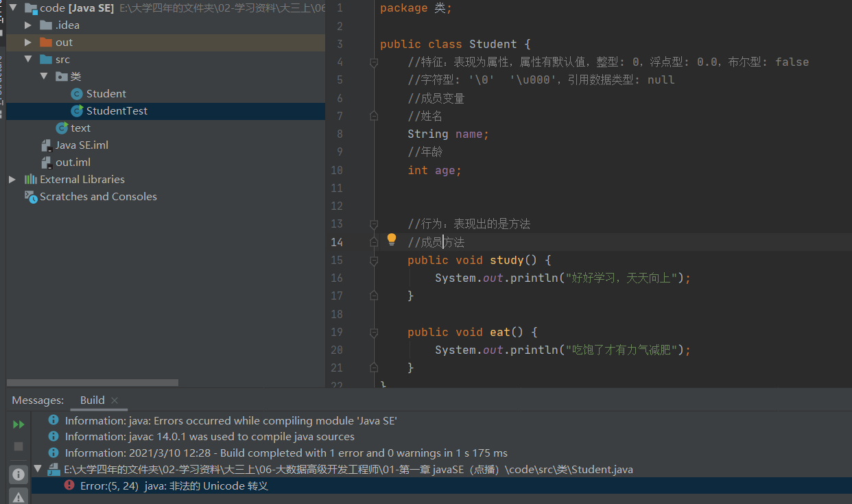Select the 'Errors occurred while compiling' message

click(230, 420)
